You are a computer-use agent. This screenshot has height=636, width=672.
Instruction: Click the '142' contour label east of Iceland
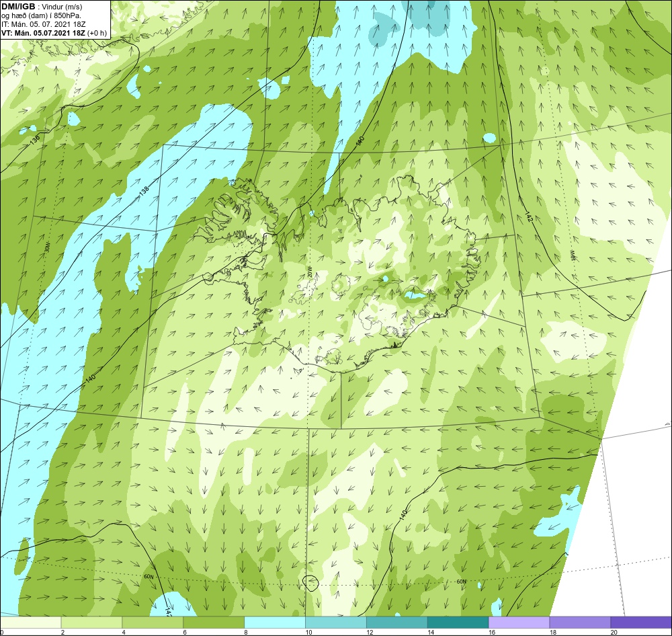click(528, 217)
